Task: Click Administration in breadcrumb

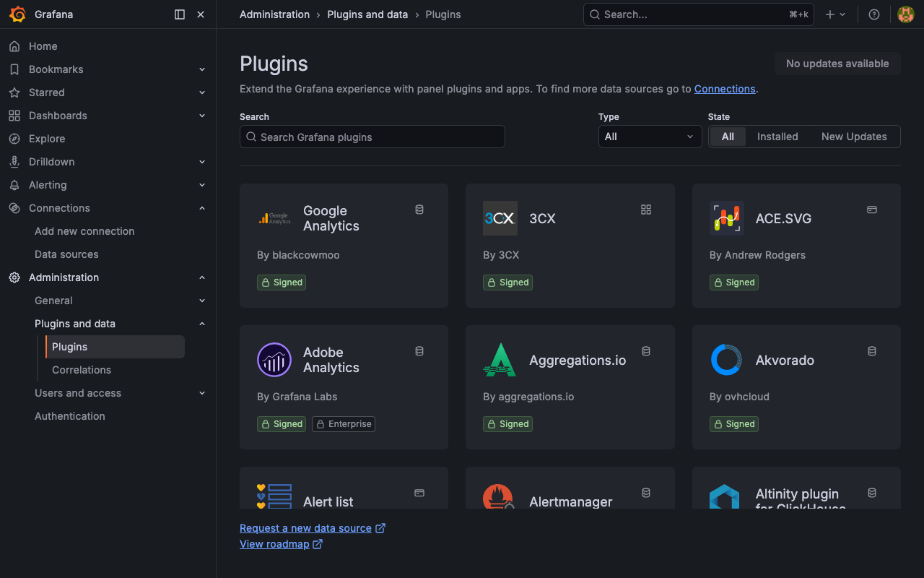Action: [274, 14]
